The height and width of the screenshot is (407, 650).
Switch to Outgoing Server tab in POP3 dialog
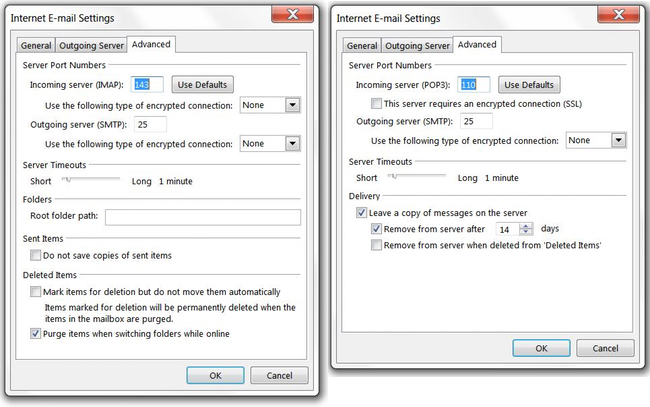pyautogui.click(x=417, y=45)
